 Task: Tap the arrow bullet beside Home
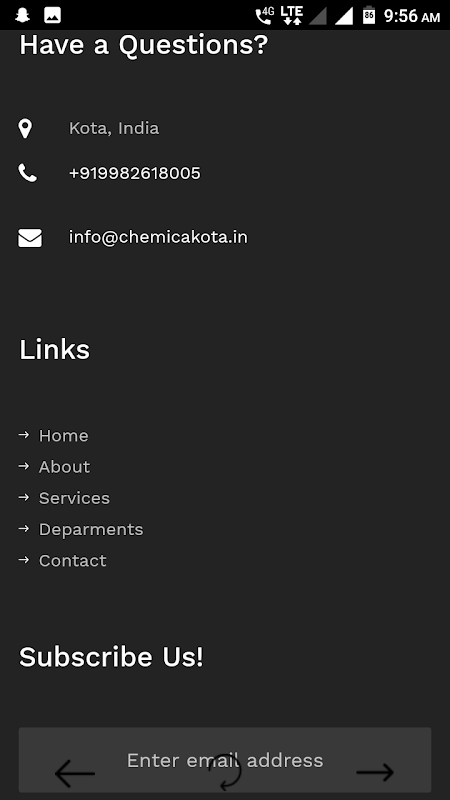click(23, 435)
